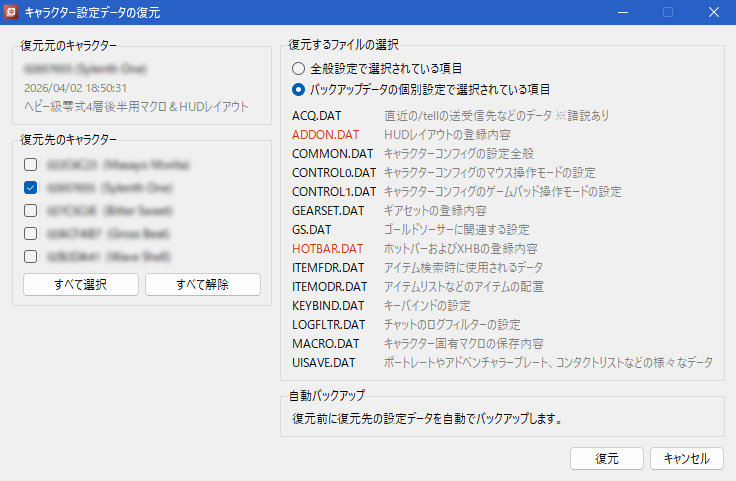Image resolution: width=736 pixels, height=481 pixels.
Task: Uncheck the checked Sylenth One destination character
Action: pos(31,187)
